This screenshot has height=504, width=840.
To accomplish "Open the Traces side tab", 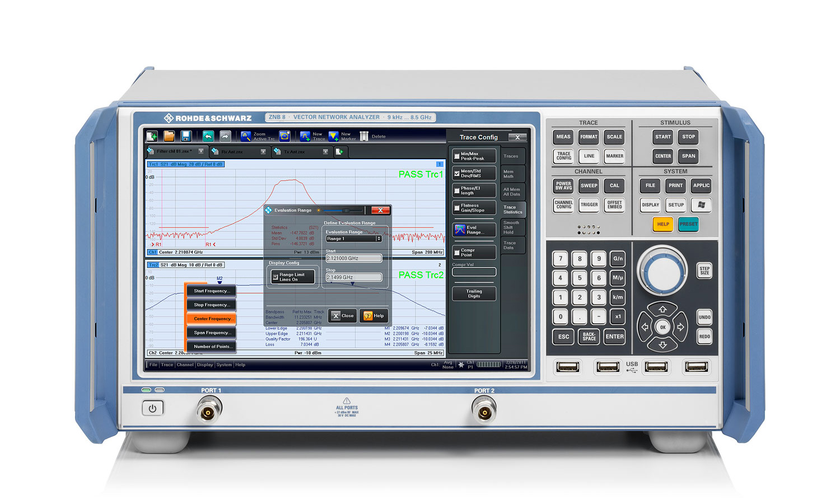I will (x=512, y=156).
